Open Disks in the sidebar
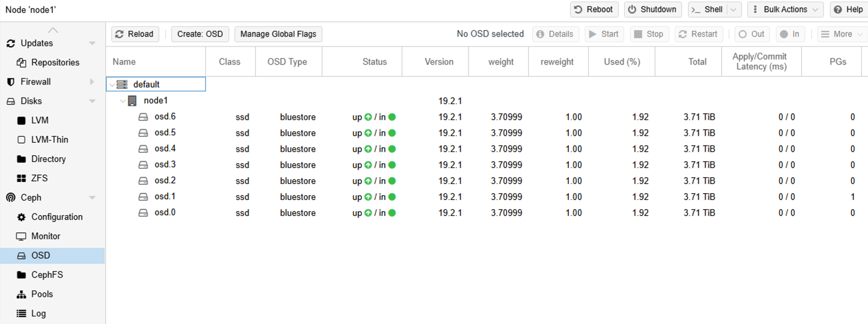The width and height of the screenshot is (868, 324). [31, 101]
